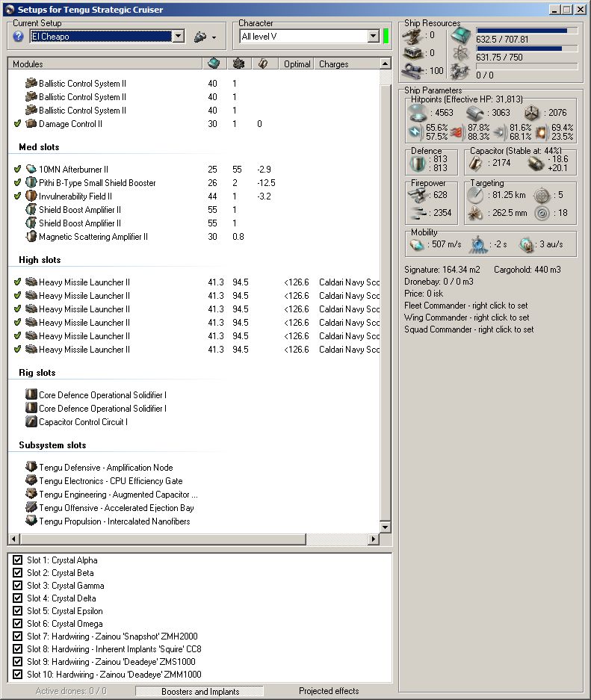Click the Modules column header
591x700 pixels.
[105, 64]
